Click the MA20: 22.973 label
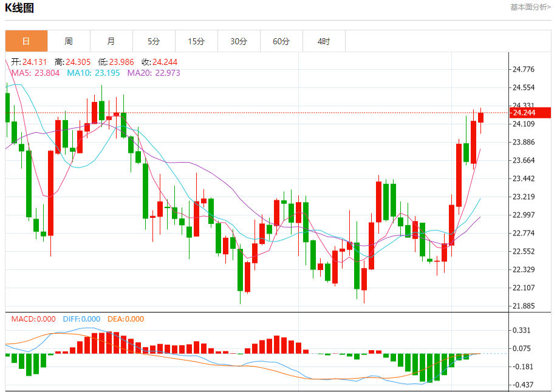Viewport: 557px width, 392px height. click(x=154, y=73)
